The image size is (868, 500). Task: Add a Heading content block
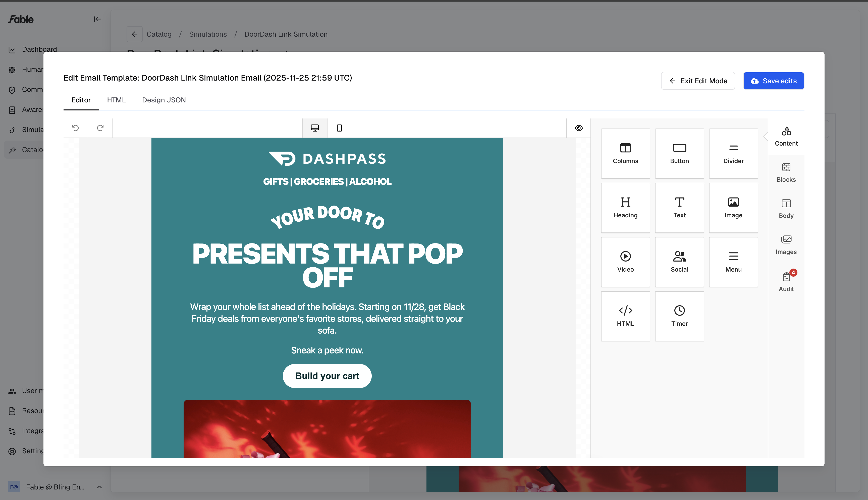(x=625, y=208)
